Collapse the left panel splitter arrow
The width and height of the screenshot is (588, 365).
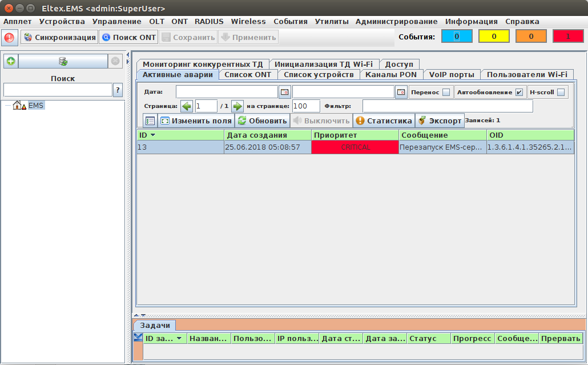pos(128,55)
